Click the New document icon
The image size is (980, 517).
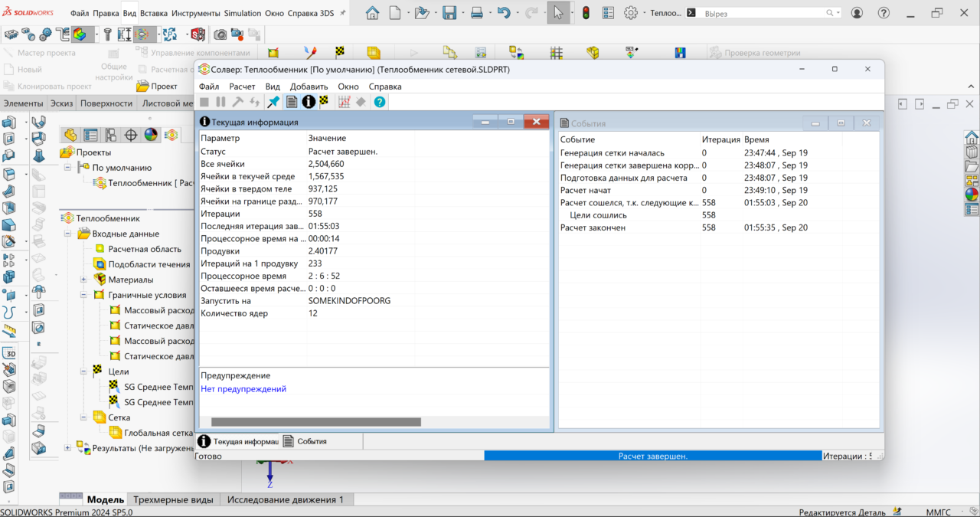pyautogui.click(x=395, y=12)
